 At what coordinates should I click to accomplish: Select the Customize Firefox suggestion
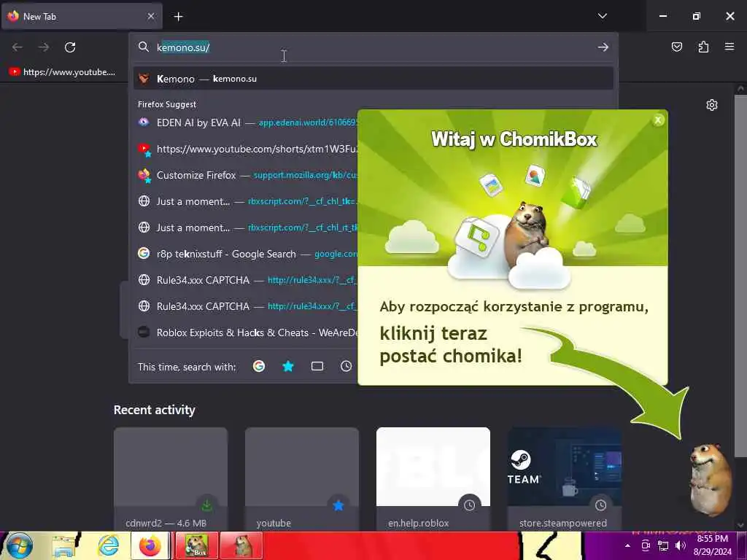point(246,175)
